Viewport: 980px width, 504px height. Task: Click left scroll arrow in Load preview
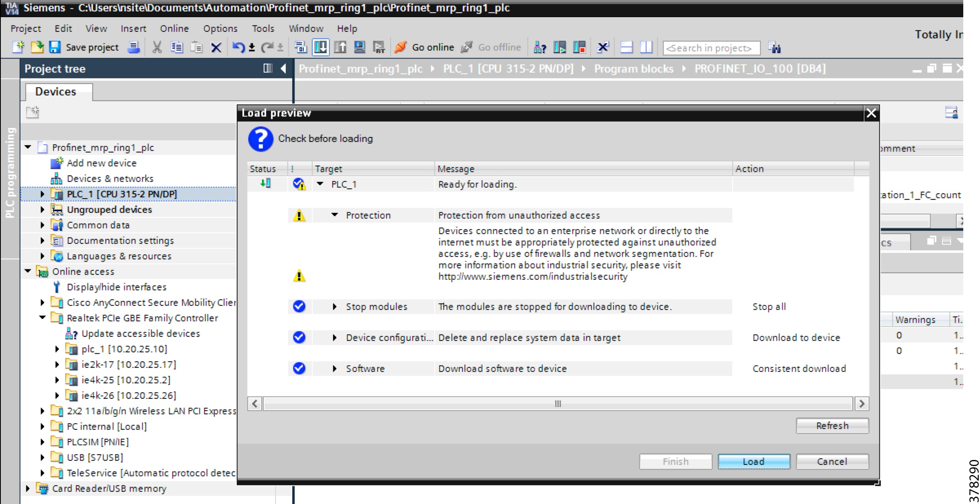[255, 404]
